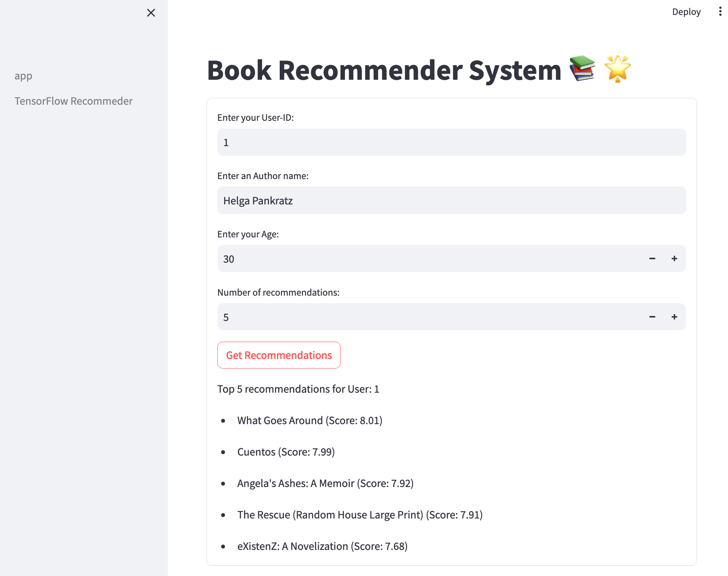728x576 pixels.
Task: Increment the number of recommendations
Action: [x=674, y=317]
